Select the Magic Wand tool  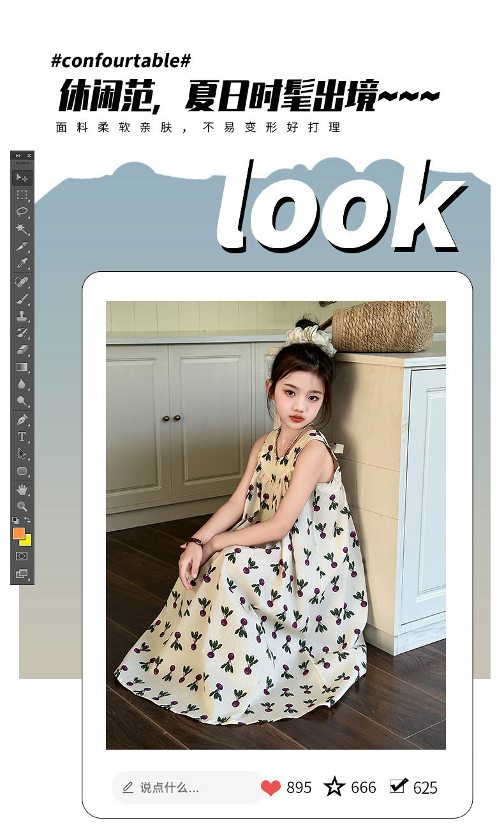[22, 229]
